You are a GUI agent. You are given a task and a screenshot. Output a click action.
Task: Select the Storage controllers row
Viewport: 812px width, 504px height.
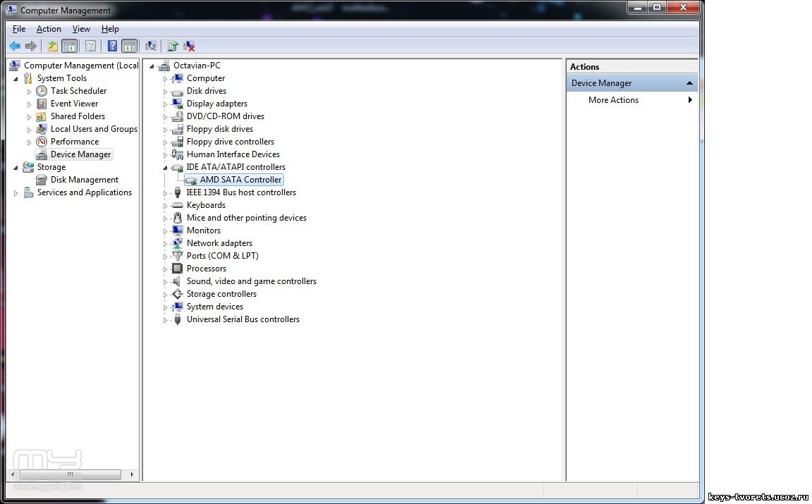pos(221,294)
